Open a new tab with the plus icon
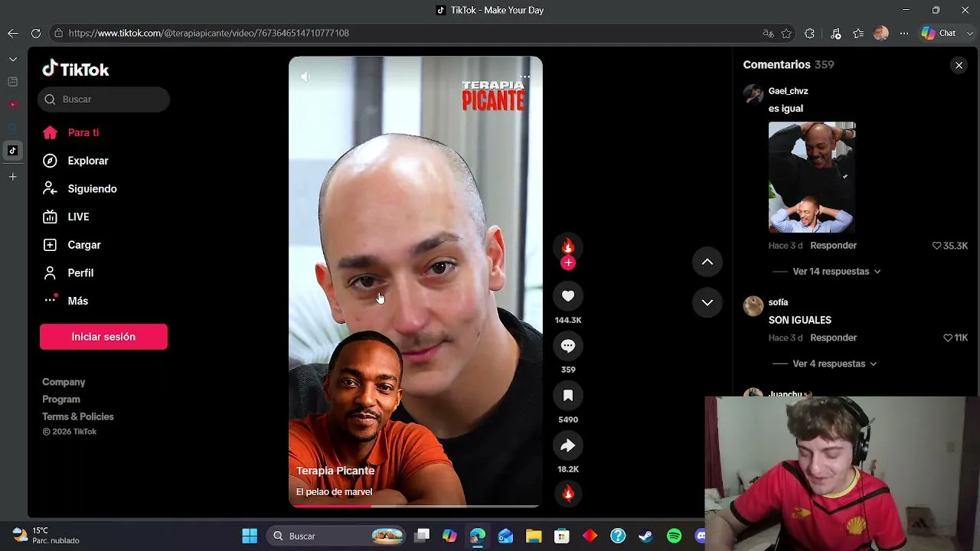 point(12,177)
